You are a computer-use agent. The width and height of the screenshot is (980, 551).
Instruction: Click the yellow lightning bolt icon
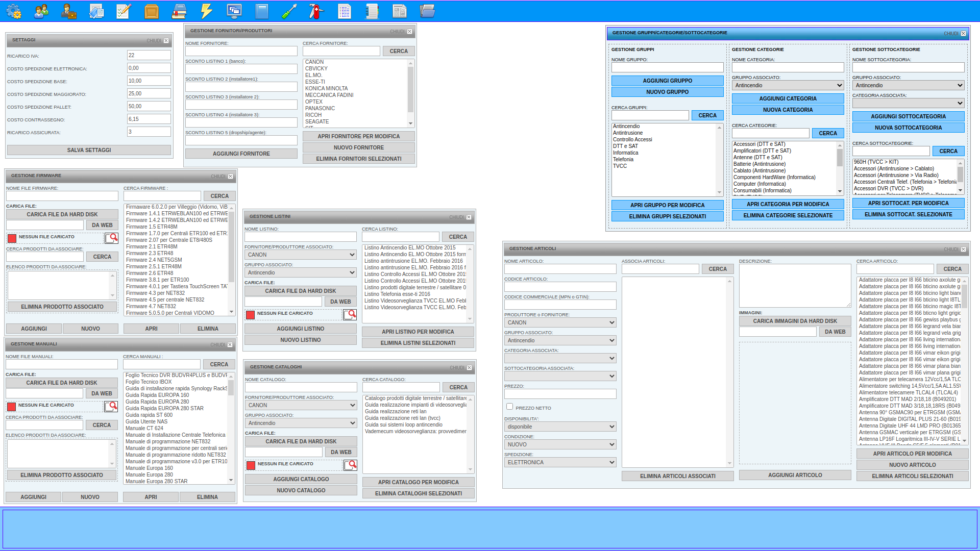206,11
